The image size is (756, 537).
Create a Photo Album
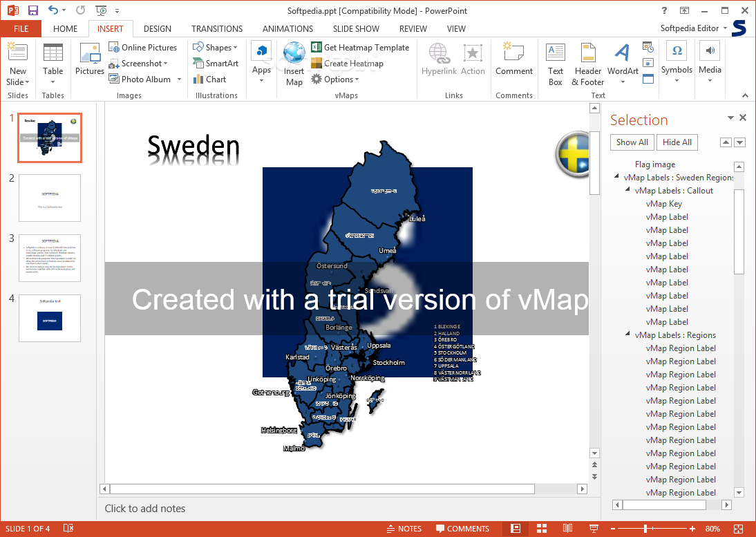(140, 79)
